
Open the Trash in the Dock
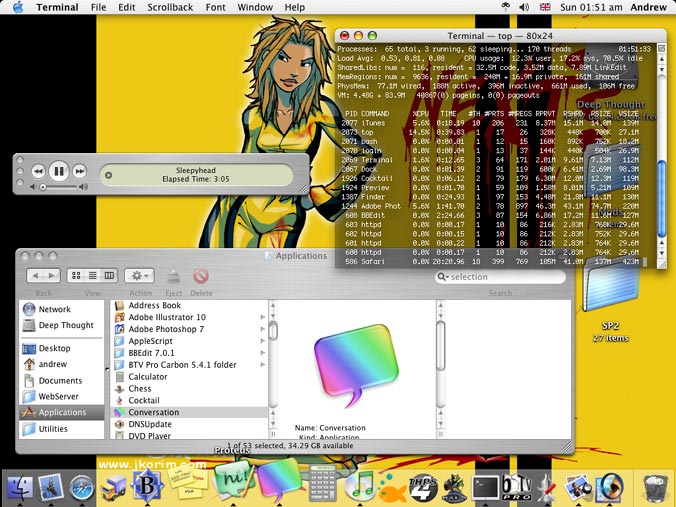pyautogui.click(x=655, y=488)
